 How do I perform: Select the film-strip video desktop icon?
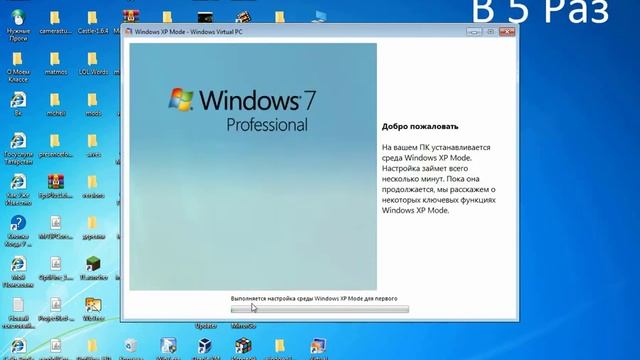tap(243, 17)
